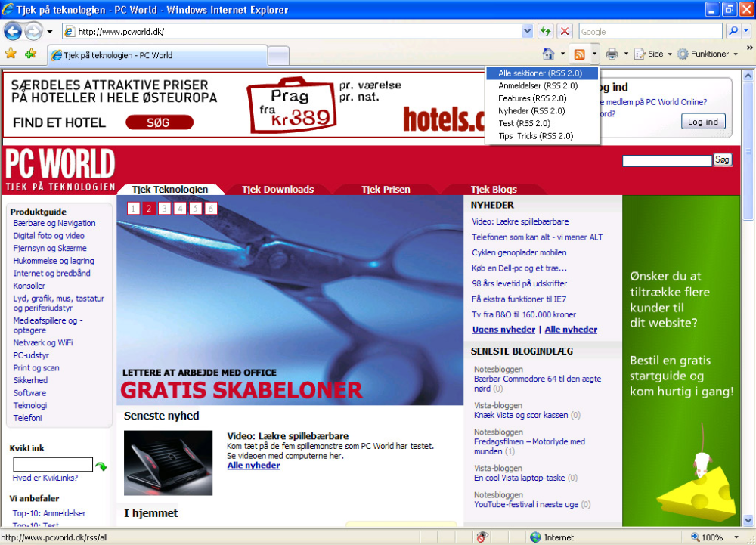Select slide number 3 in banner
This screenshot has width=756, height=545.
coord(164,208)
